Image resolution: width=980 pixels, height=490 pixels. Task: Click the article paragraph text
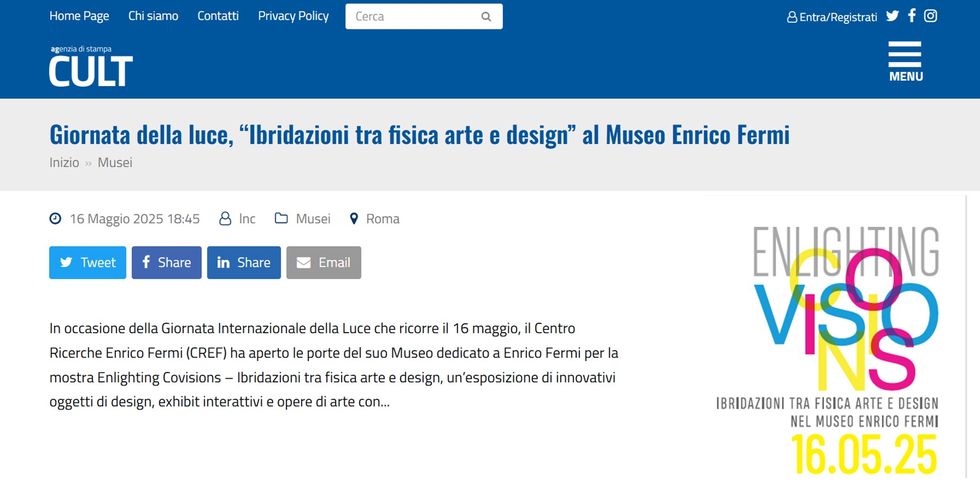click(x=334, y=365)
